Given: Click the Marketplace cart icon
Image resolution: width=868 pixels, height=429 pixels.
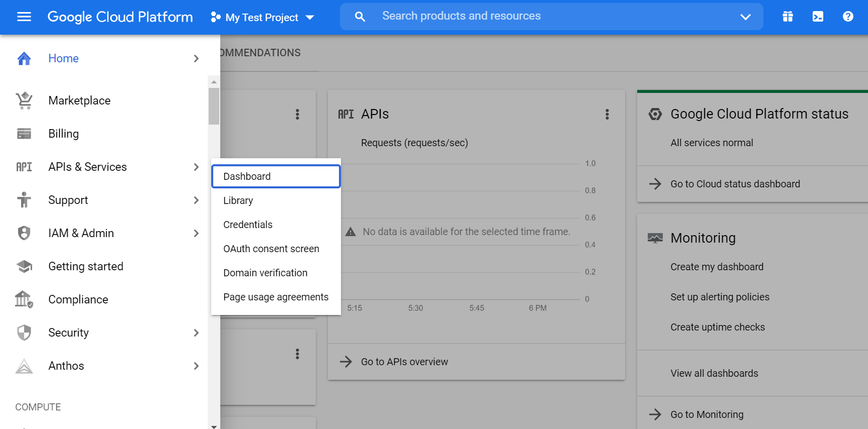Looking at the screenshot, I should 24,100.
